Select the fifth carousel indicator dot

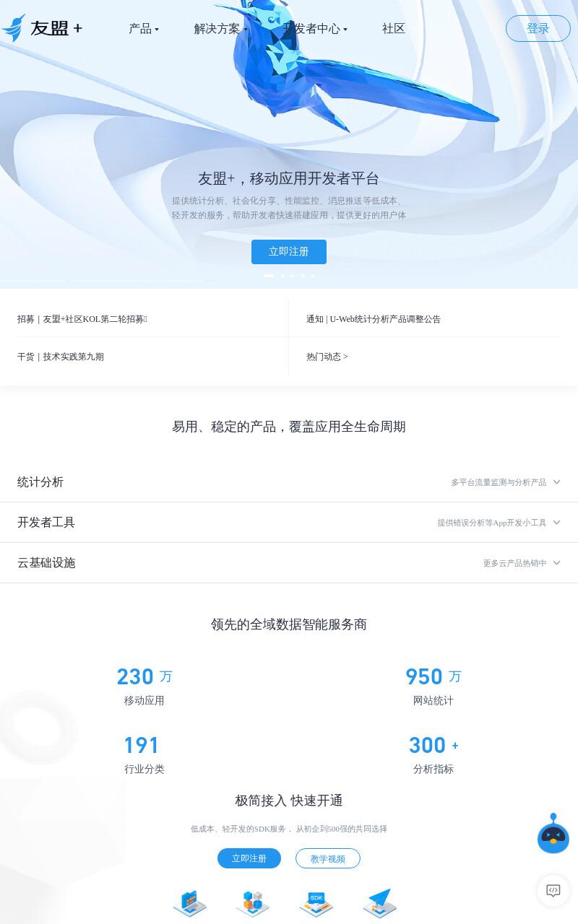coord(313,276)
